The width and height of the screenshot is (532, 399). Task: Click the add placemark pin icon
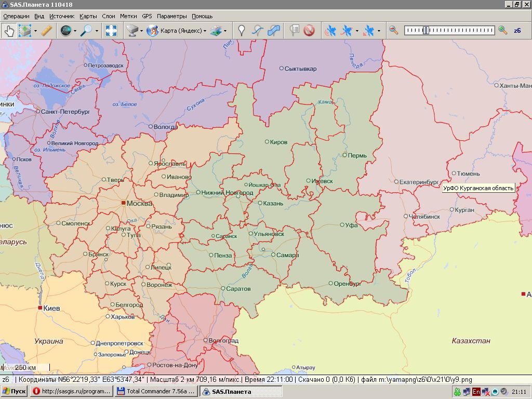pyautogui.click(x=241, y=31)
